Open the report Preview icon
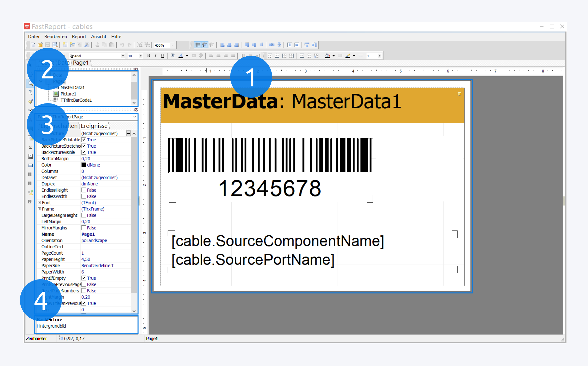Screen dimensions: 588x366 [55, 45]
